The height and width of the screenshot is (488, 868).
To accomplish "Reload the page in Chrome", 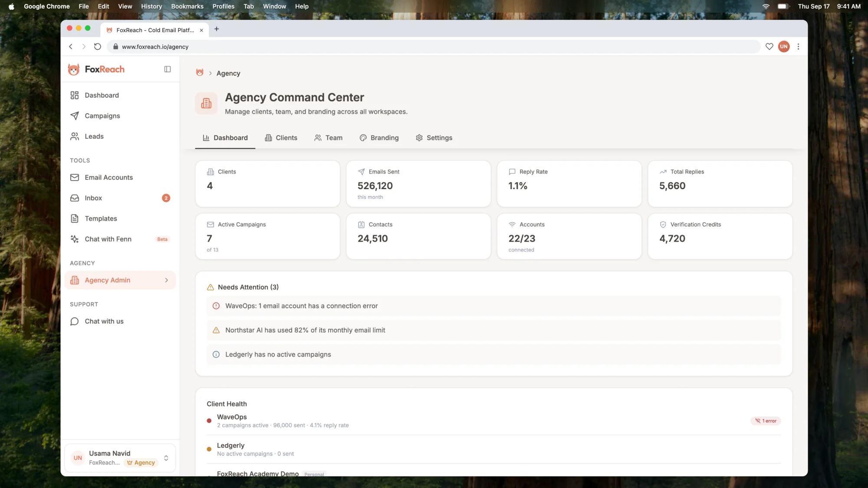I will 98,47.
